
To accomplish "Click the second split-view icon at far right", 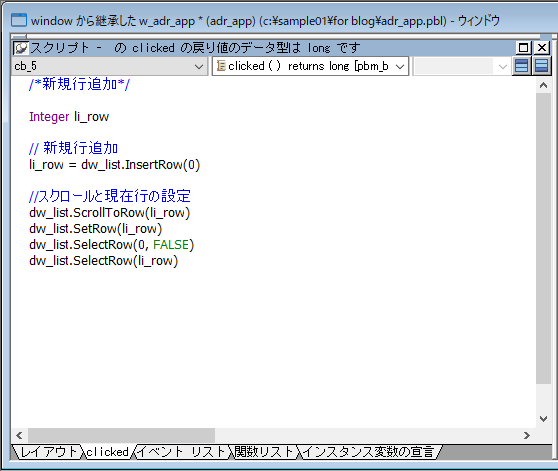I will tap(542, 66).
